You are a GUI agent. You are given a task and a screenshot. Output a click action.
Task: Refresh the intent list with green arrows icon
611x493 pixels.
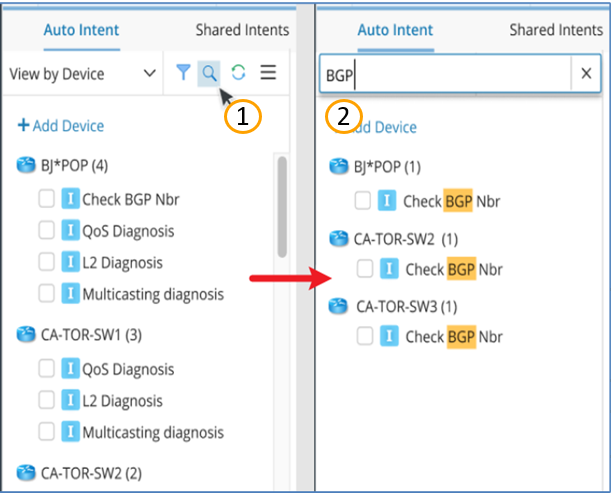238,72
